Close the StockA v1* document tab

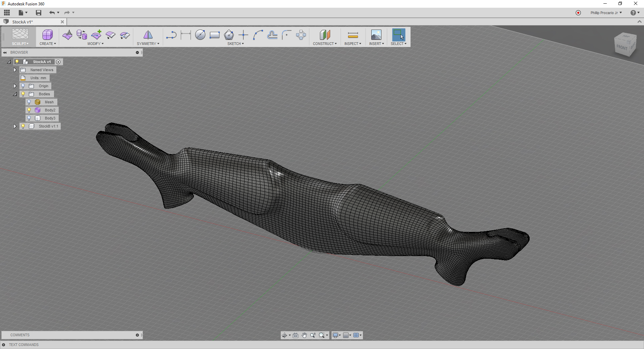click(62, 22)
